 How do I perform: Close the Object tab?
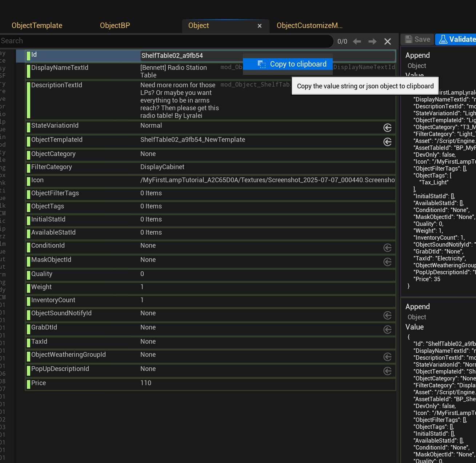[x=260, y=26]
